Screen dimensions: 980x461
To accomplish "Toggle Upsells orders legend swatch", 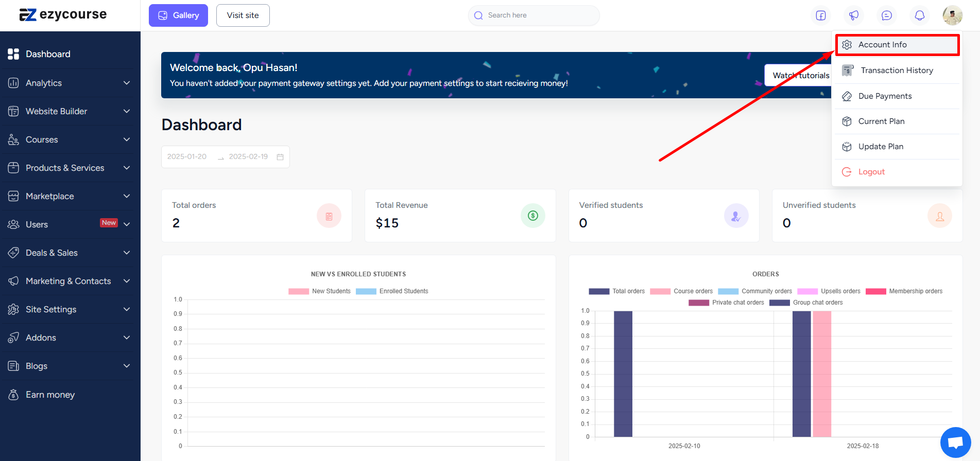I will 807,291.
